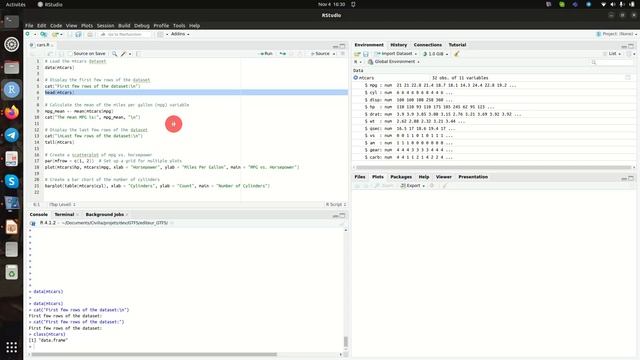The width and height of the screenshot is (640, 360).
Task: Click the load workspace icon in Environment
Action: point(357,54)
